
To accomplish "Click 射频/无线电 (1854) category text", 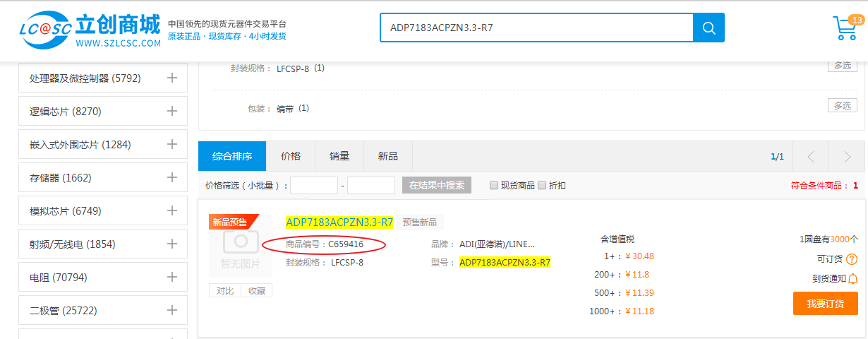I will coord(73,244).
